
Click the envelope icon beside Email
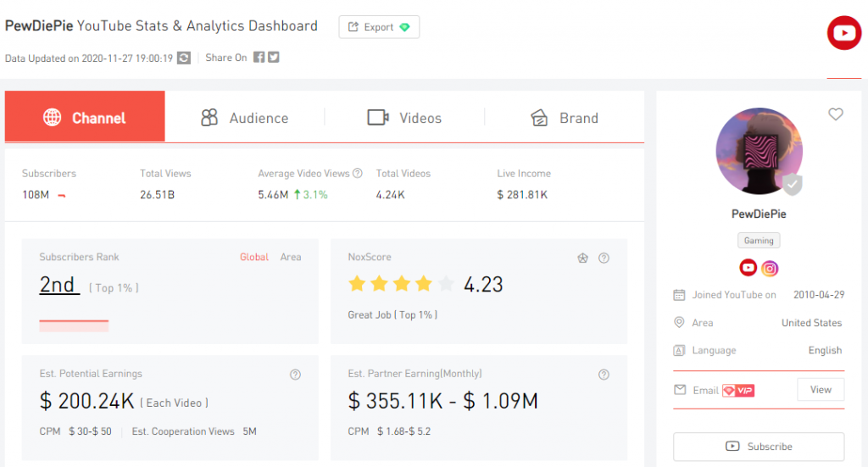(x=680, y=390)
